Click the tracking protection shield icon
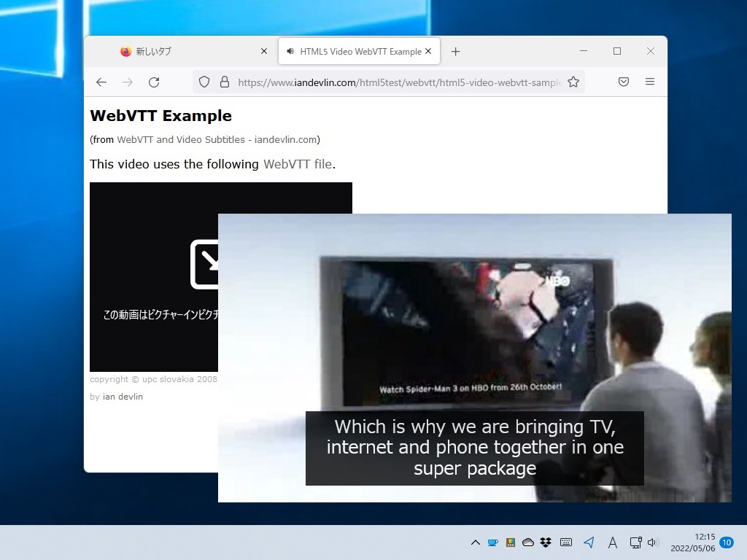The height and width of the screenshot is (560, 747). point(204,82)
